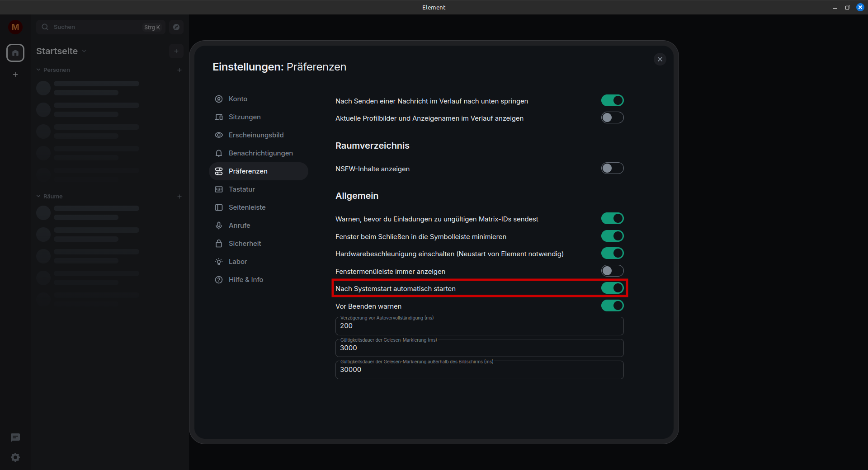Click the home space icon
The height and width of the screenshot is (470, 868).
point(15,53)
